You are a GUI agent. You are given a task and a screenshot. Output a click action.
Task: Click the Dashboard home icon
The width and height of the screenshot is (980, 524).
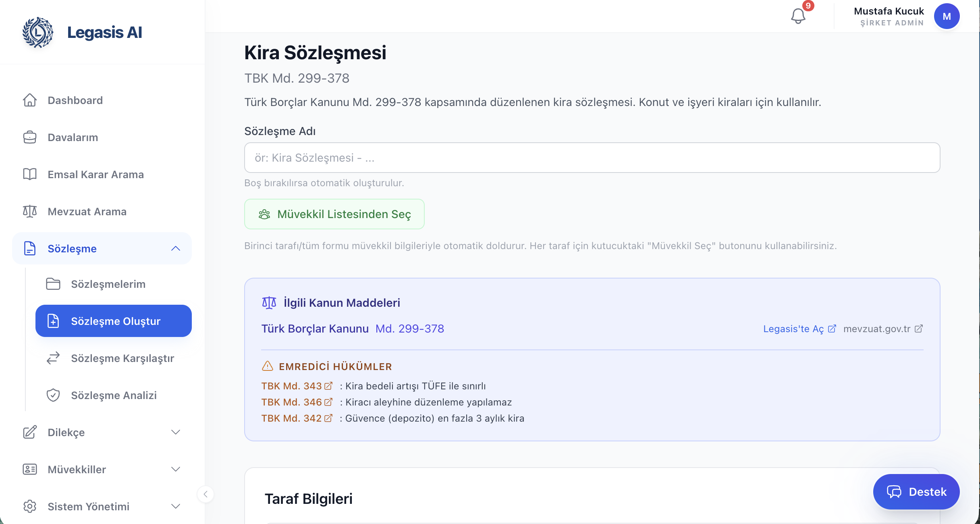(x=30, y=100)
